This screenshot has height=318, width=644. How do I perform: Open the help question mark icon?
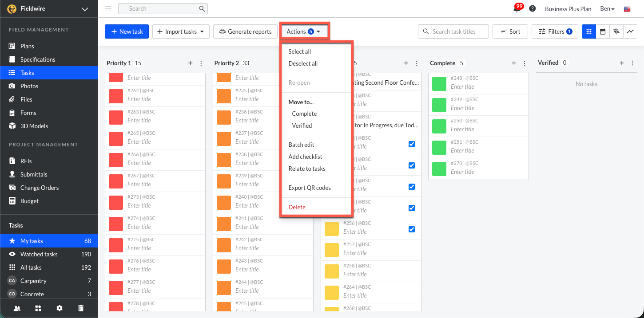[532, 9]
